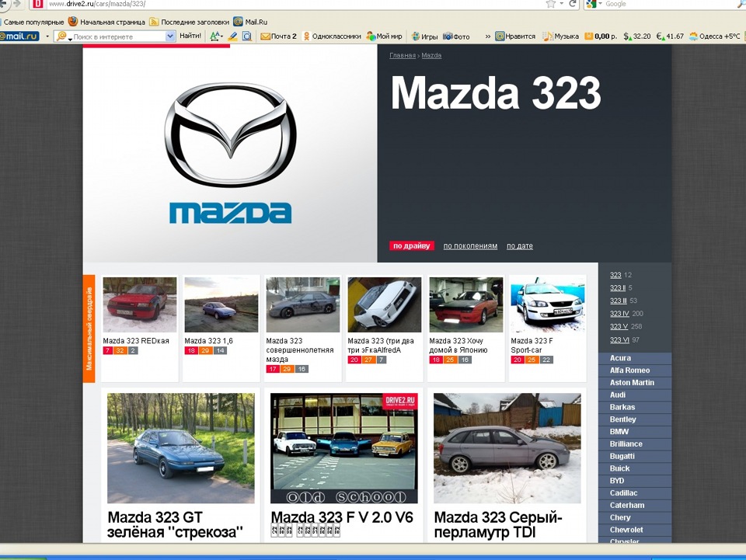Click the euro rate 41.67 indicator

(670, 37)
